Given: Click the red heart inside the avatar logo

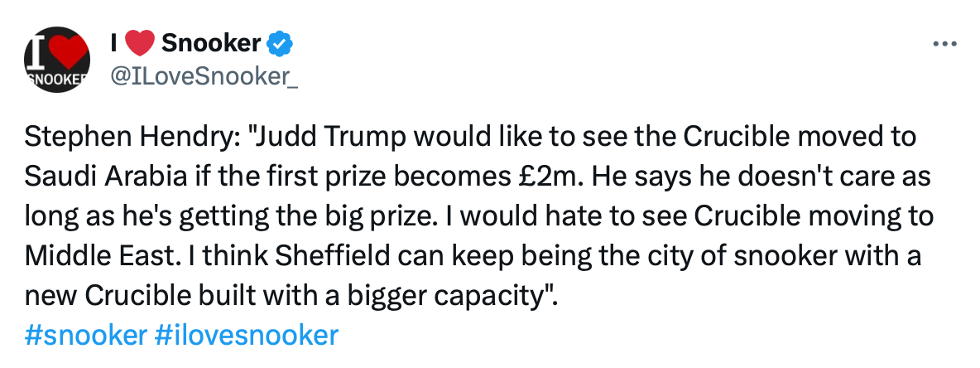Looking at the screenshot, I should coord(65,51).
